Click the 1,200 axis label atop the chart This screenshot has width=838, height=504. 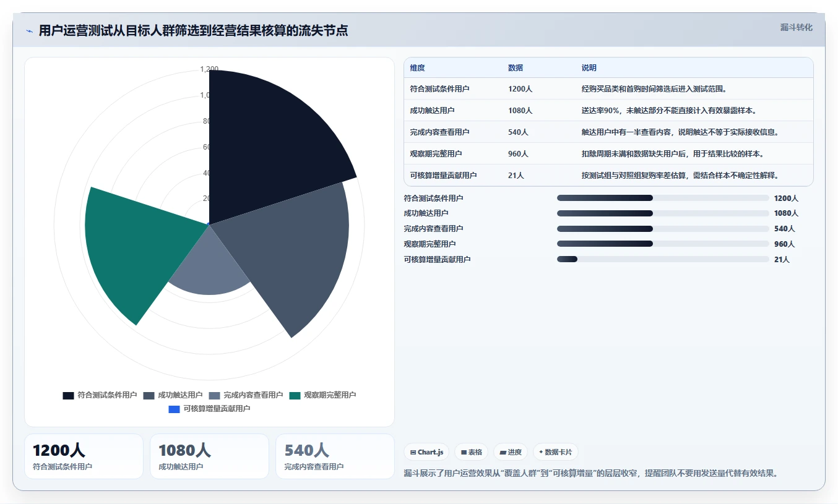pos(209,69)
